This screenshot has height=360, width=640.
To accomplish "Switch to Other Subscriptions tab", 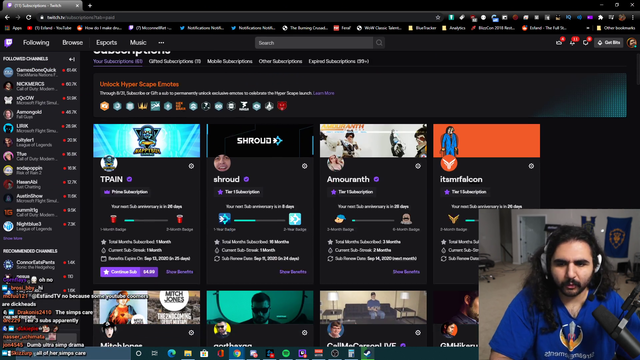I will point(280,61).
